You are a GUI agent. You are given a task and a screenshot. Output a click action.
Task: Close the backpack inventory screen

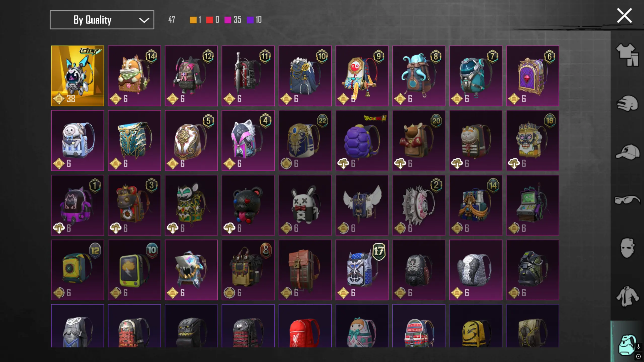click(x=624, y=16)
